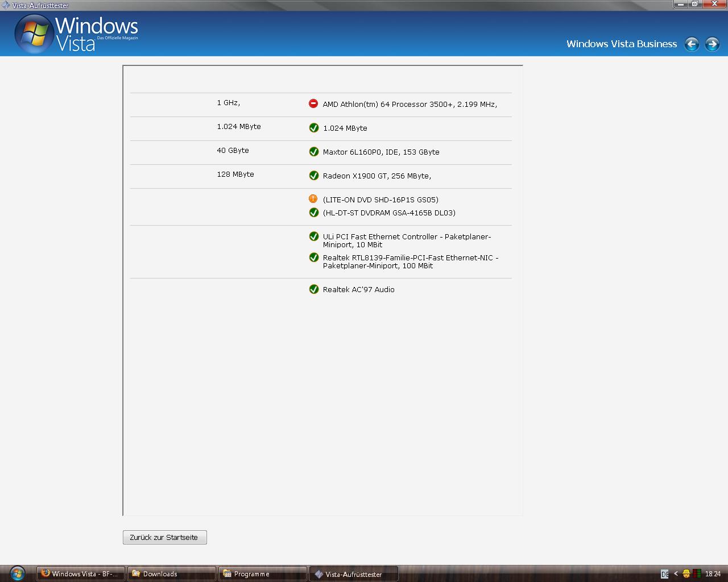Click green check icon beside ULi PCI Ethernet
728x582 pixels.
pos(313,236)
